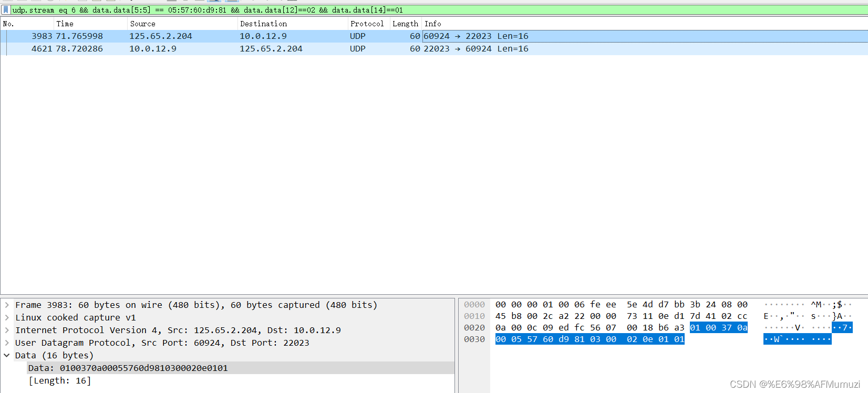Expand the Internet Protocol Version 4 node
The image size is (868, 393).
[7, 330]
